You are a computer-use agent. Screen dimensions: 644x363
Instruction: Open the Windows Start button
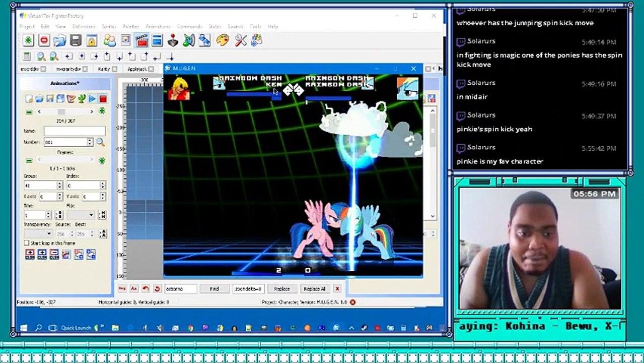click(24, 328)
